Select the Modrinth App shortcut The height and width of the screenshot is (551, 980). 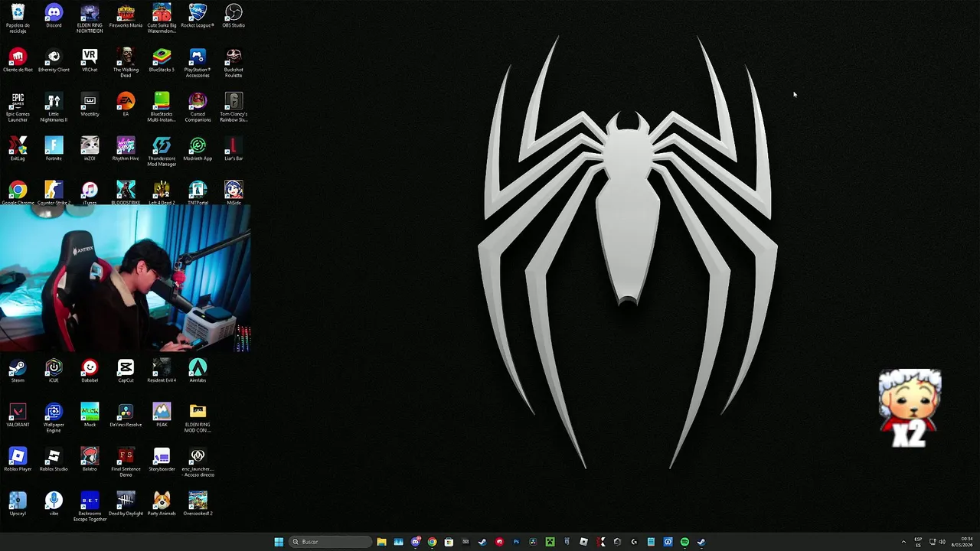tap(198, 149)
